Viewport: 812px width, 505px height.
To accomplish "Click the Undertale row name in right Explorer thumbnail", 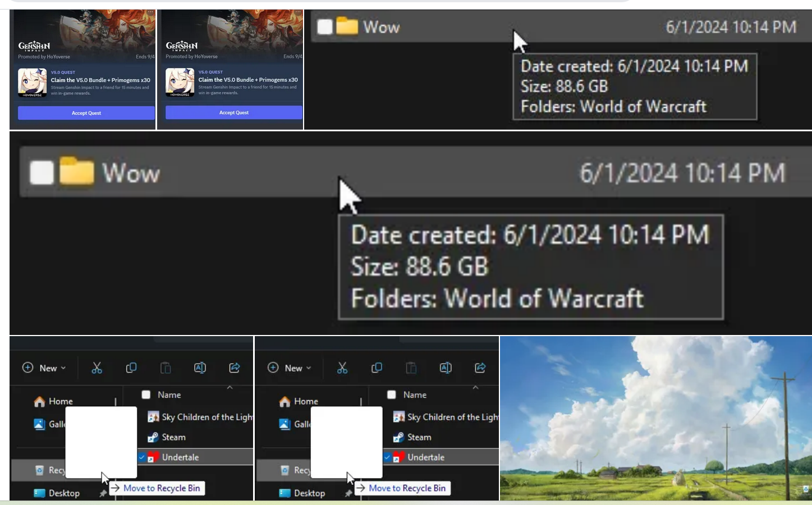I will (426, 457).
